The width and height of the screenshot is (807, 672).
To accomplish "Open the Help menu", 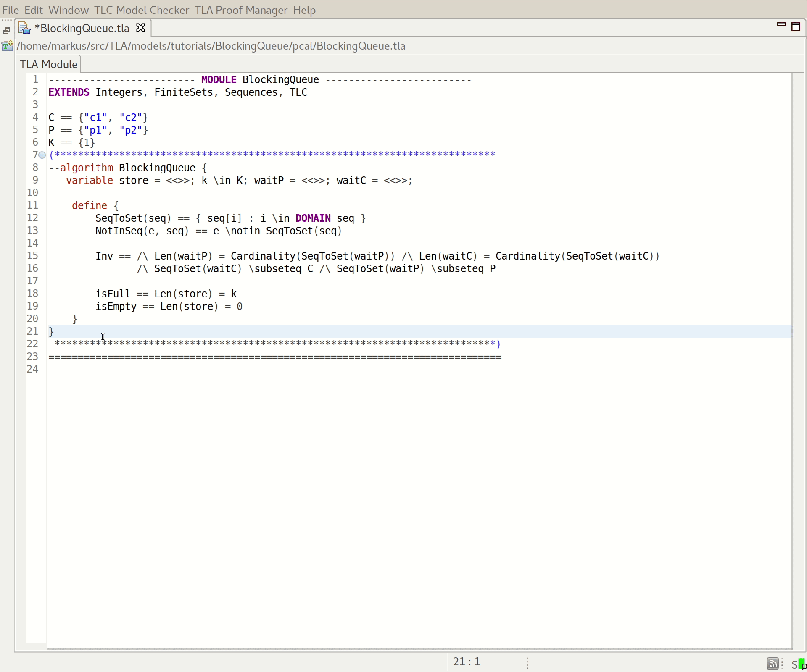I will click(x=304, y=10).
